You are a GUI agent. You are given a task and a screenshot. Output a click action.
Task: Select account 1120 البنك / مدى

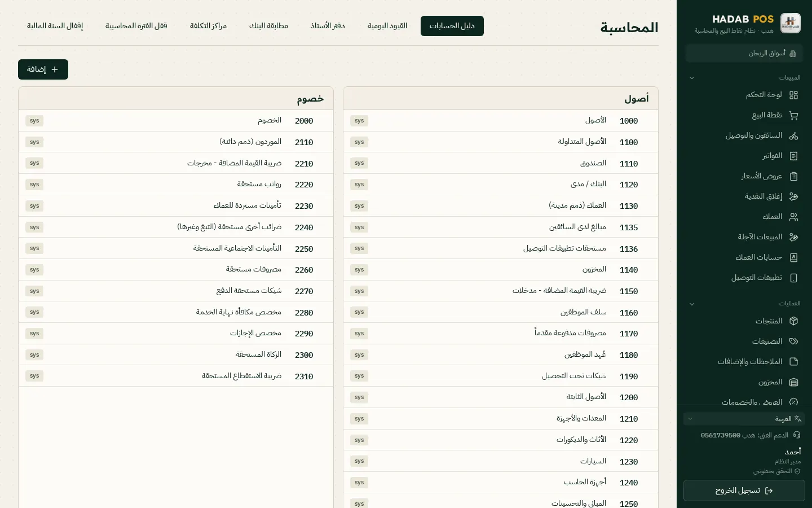tap(501, 185)
